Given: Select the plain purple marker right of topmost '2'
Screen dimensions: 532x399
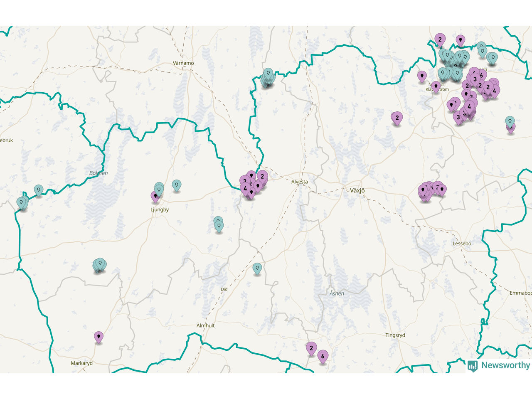Looking at the screenshot, I should (460, 40).
